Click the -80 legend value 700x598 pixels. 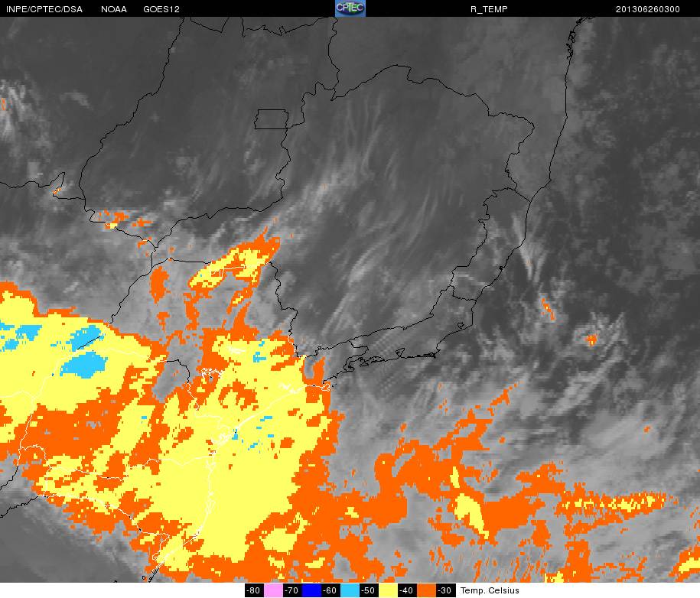253,590
